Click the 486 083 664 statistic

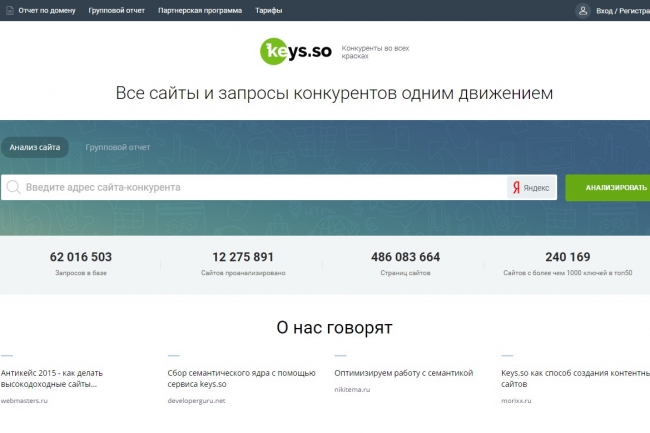405,257
